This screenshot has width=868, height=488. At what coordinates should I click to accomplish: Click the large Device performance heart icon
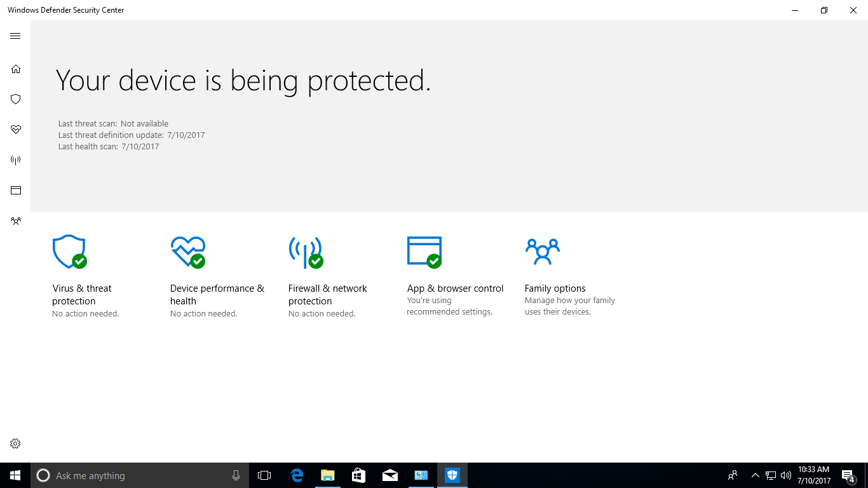(188, 252)
